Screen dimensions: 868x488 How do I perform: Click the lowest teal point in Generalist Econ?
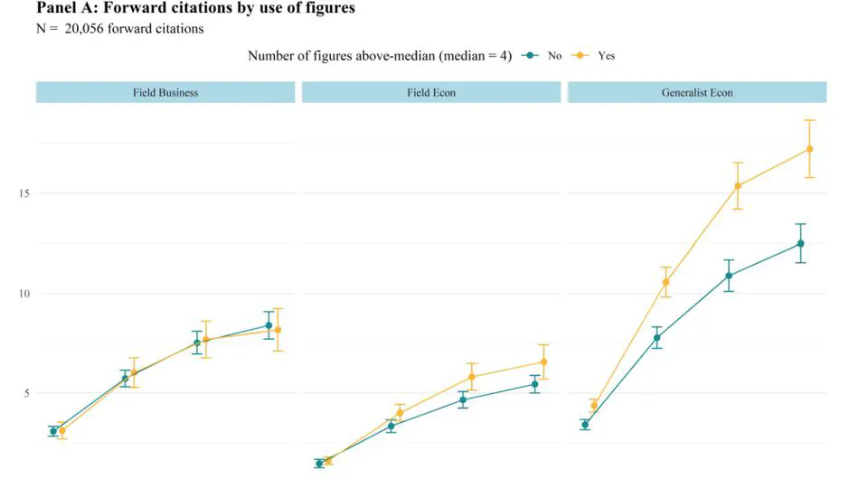pos(585,425)
